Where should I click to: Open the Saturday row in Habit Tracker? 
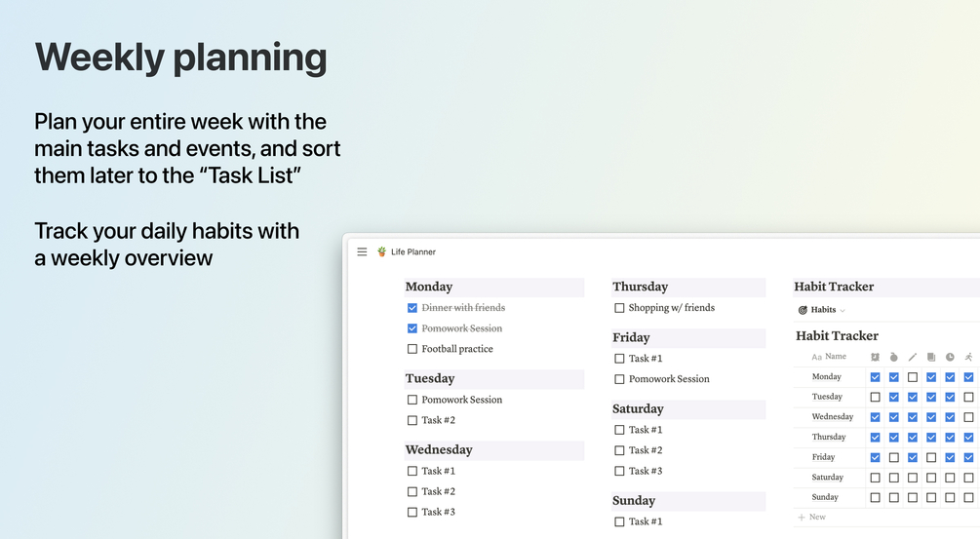tap(828, 478)
